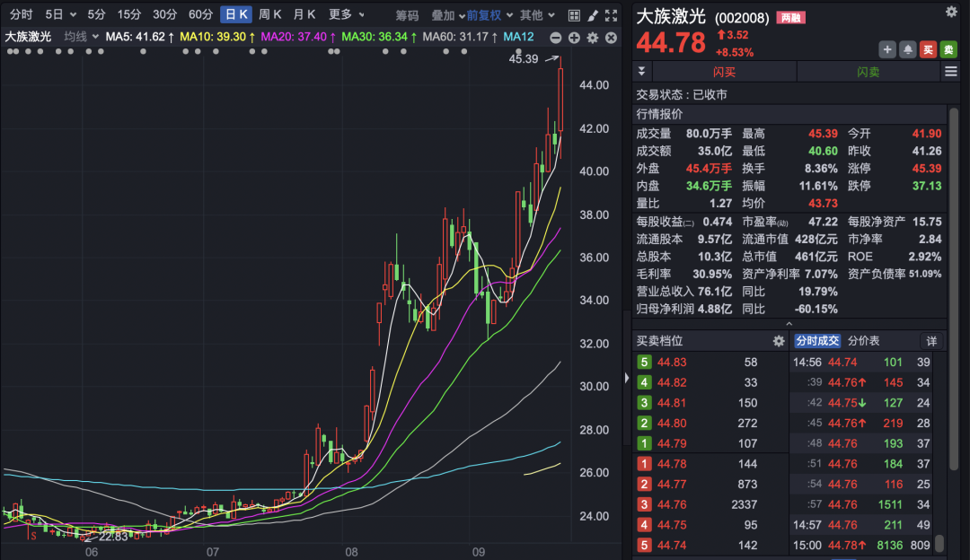Viewport: 970px width, 560px height.
Task: Switch to 60分 interval
Action: [200, 15]
